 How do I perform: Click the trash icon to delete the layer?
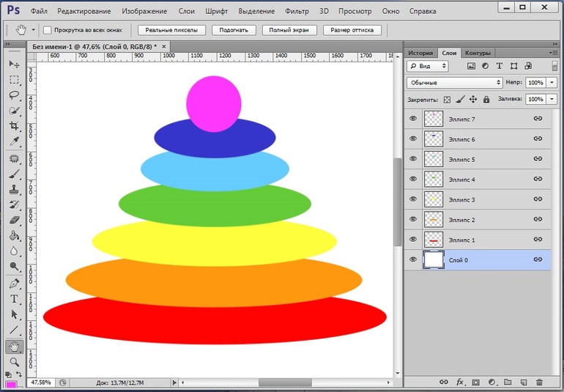[x=540, y=382]
